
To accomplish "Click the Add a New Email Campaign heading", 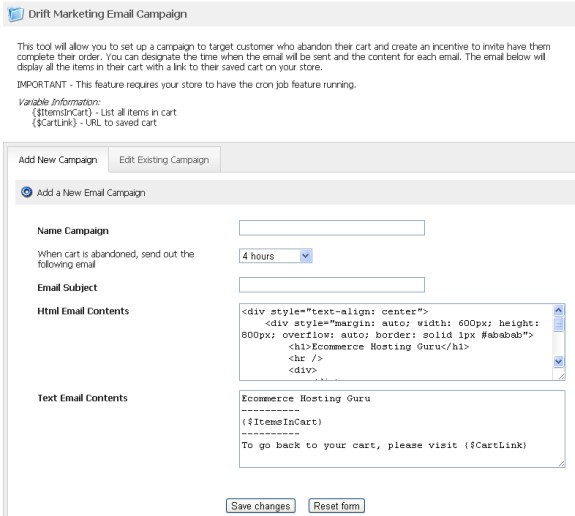I will (91, 193).
